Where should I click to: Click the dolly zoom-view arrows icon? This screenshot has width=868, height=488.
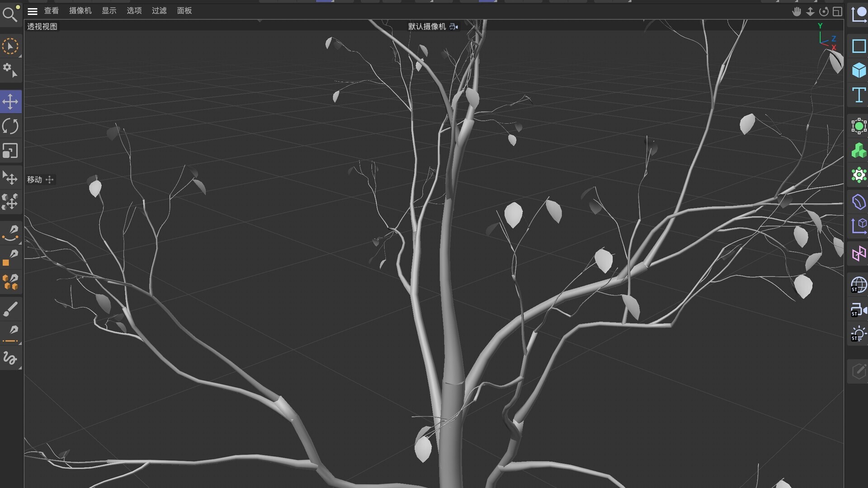pos(810,12)
